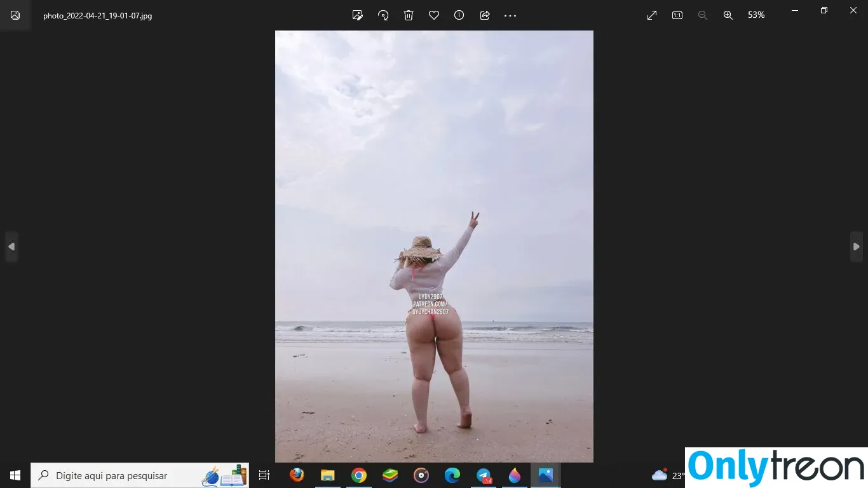Open File Explorer from the taskbar
This screenshot has width=868, height=488.
tap(327, 475)
